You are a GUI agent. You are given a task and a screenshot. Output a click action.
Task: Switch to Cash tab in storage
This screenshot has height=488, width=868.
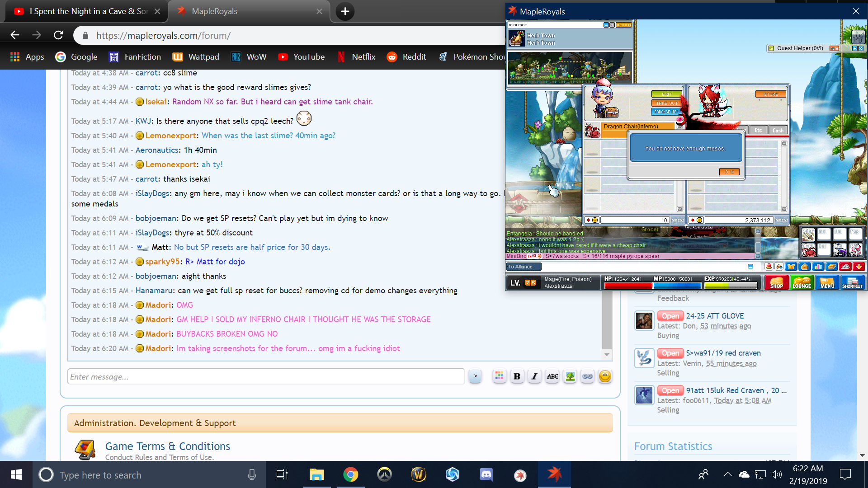(778, 130)
